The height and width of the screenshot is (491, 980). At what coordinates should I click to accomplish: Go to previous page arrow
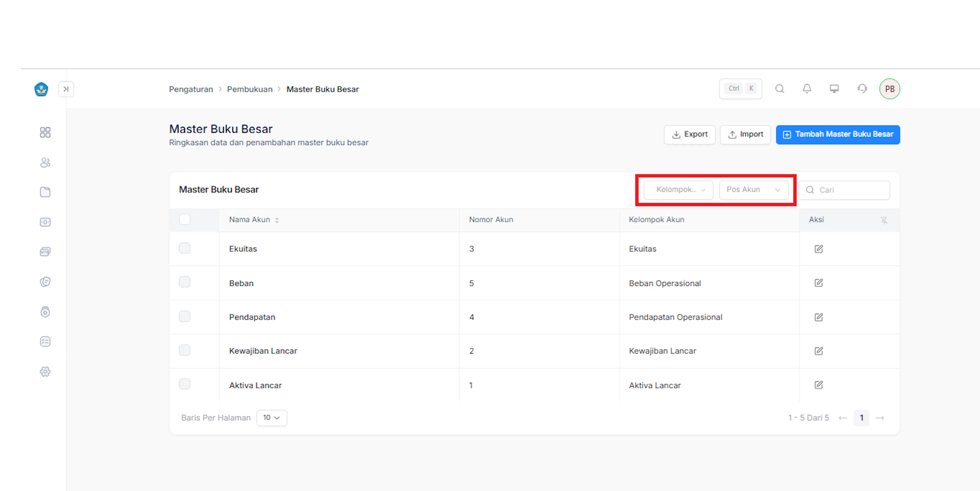(x=843, y=418)
